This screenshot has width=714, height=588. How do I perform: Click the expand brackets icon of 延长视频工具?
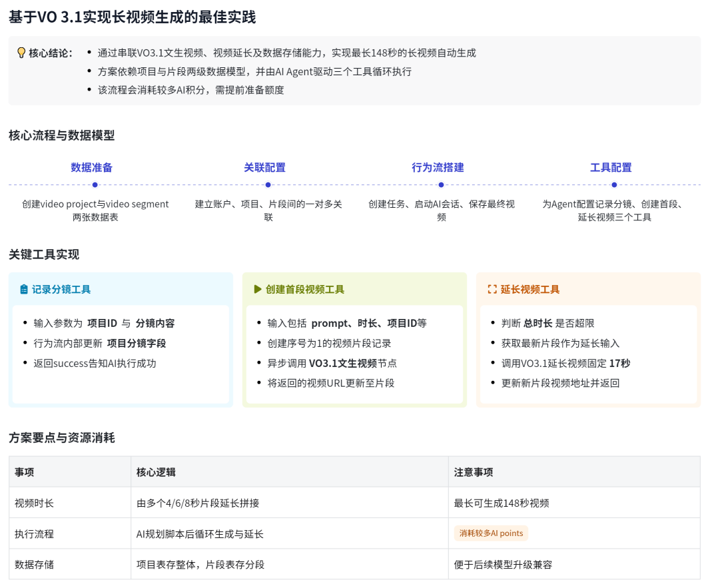(492, 289)
